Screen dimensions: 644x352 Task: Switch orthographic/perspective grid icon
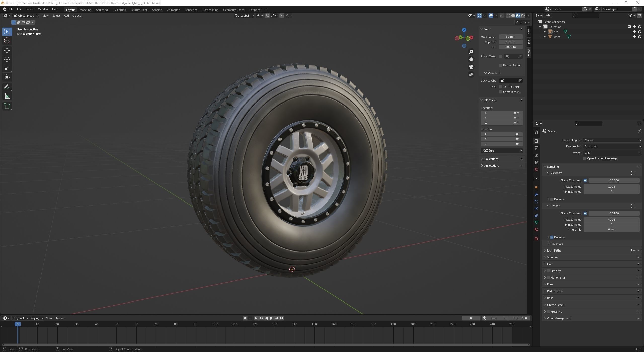tap(471, 75)
